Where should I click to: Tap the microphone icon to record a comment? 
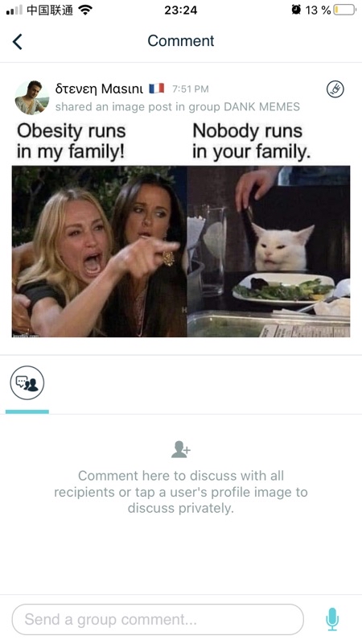click(332, 619)
